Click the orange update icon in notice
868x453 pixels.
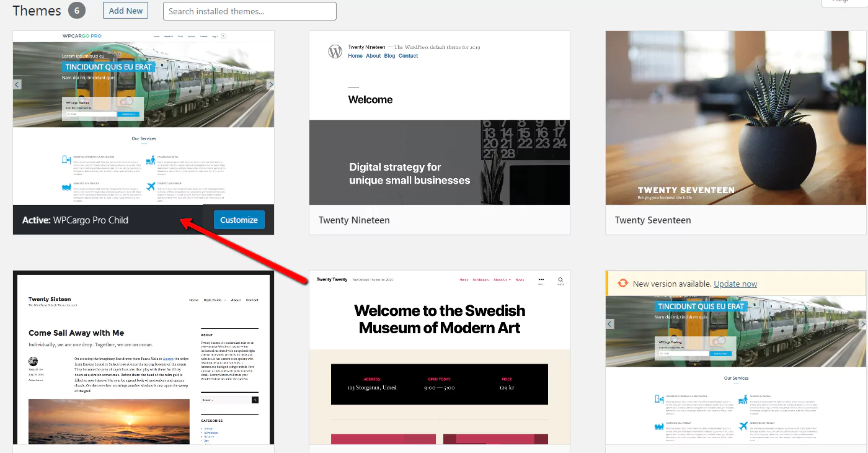click(622, 284)
